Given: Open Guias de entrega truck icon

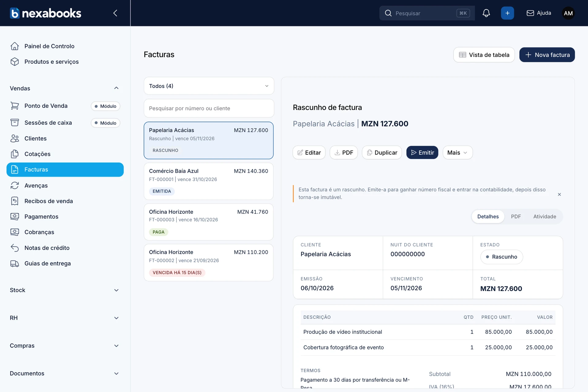Looking at the screenshot, I should 15,263.
